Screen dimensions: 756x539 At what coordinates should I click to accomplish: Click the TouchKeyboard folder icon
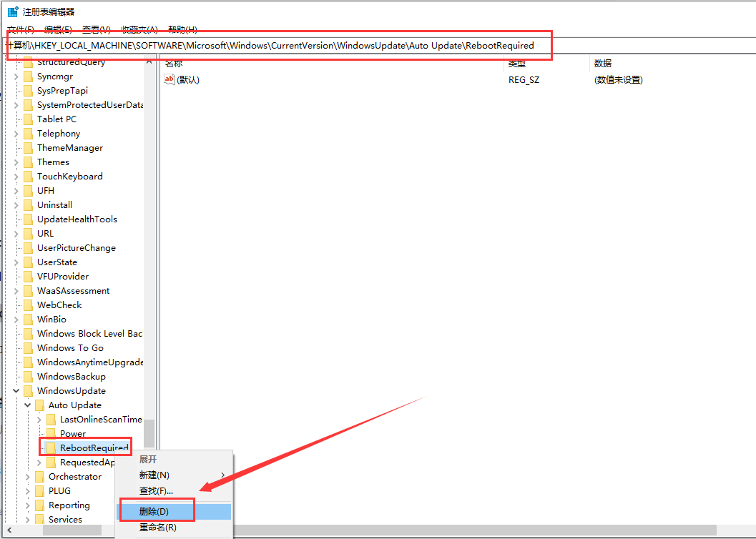point(29,177)
